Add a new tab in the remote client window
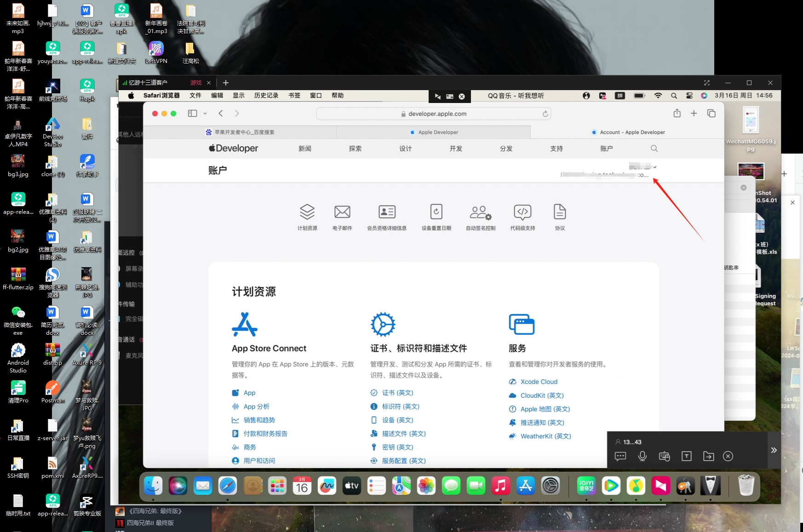Image resolution: width=803 pixels, height=532 pixels. [x=225, y=83]
